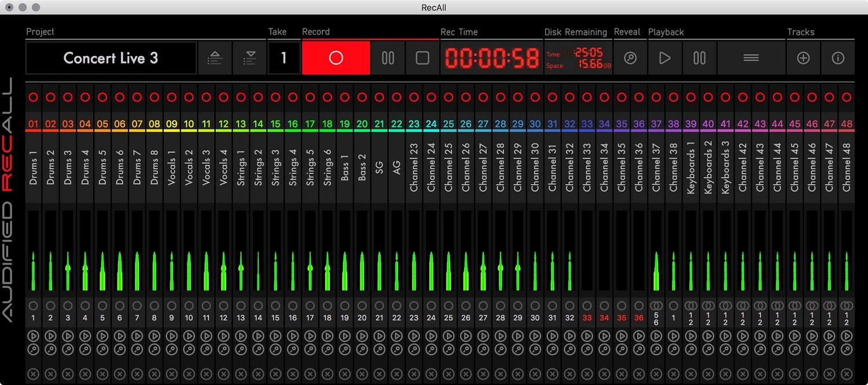Start playback with the Playback play icon
Screen dimensions: 868x385
point(665,58)
